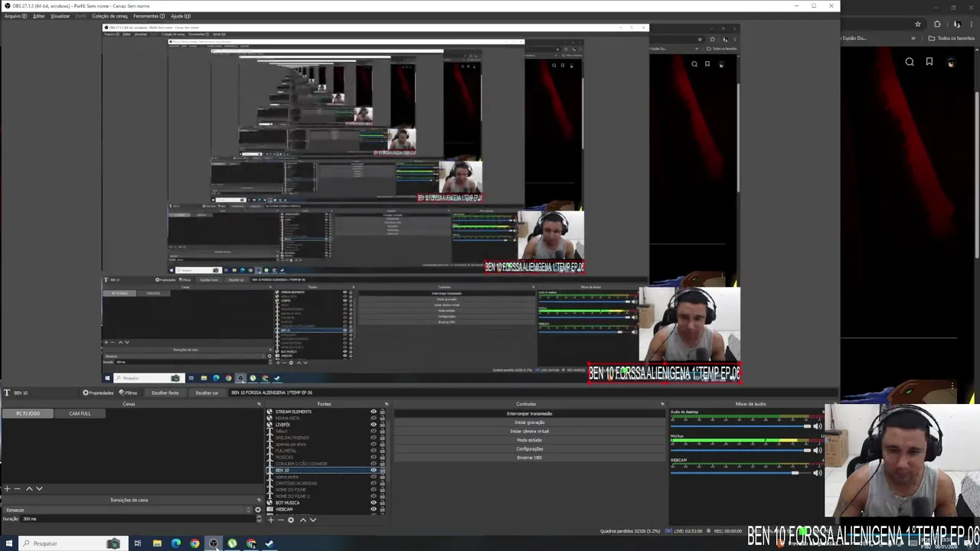Select the opera podre source row

pos(325,477)
